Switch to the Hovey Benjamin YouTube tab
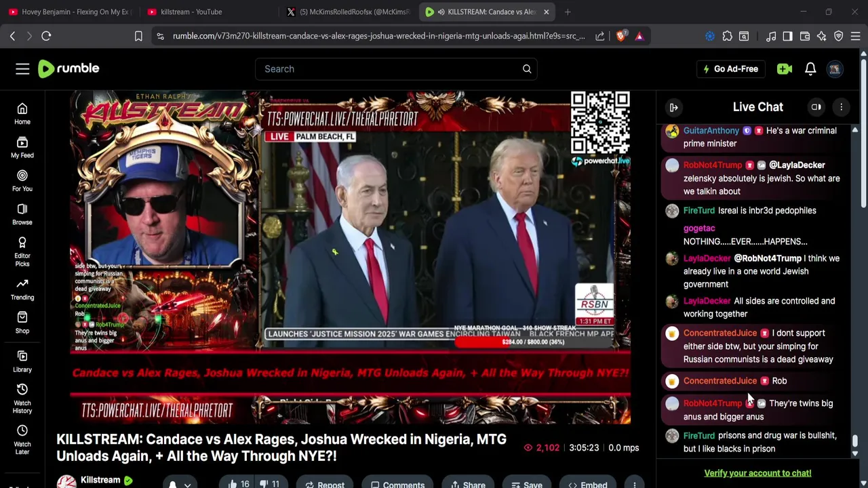The width and height of the screenshot is (868, 488). tap(70, 12)
